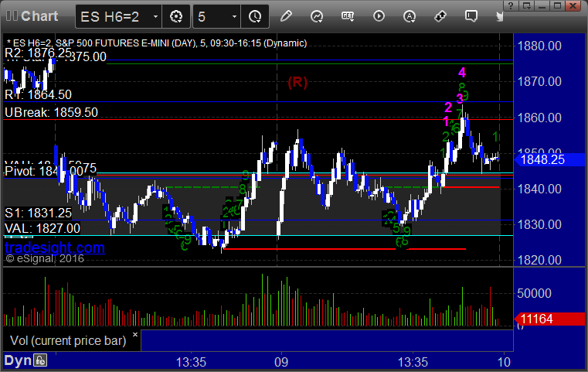Open the studies chart icon menu
This screenshot has height=372, width=588.
(317, 16)
